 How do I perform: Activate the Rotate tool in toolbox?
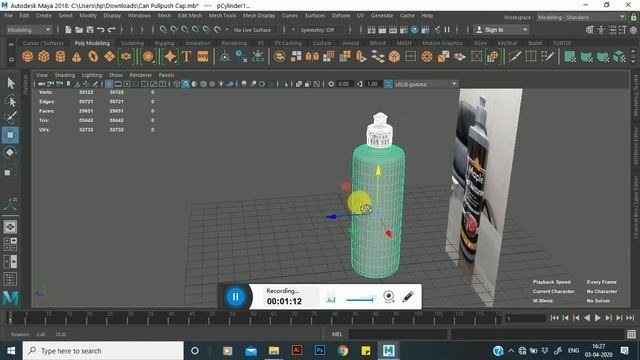[11, 153]
